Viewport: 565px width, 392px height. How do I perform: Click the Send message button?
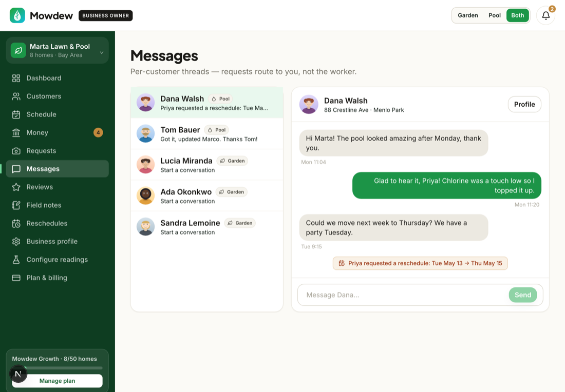[x=523, y=295]
